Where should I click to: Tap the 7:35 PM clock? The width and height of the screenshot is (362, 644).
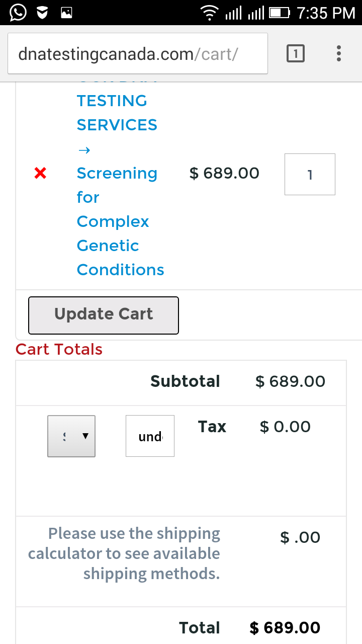[x=326, y=13]
